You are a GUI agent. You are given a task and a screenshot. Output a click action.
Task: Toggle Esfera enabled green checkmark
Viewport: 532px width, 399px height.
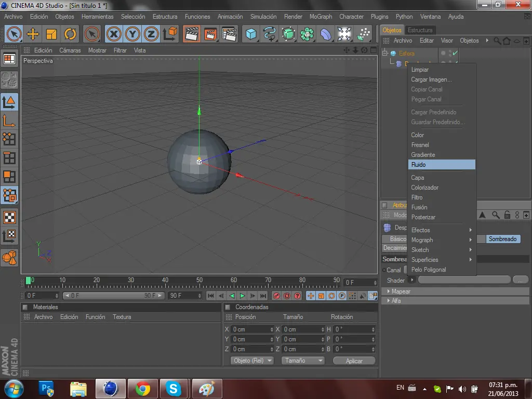coord(455,53)
